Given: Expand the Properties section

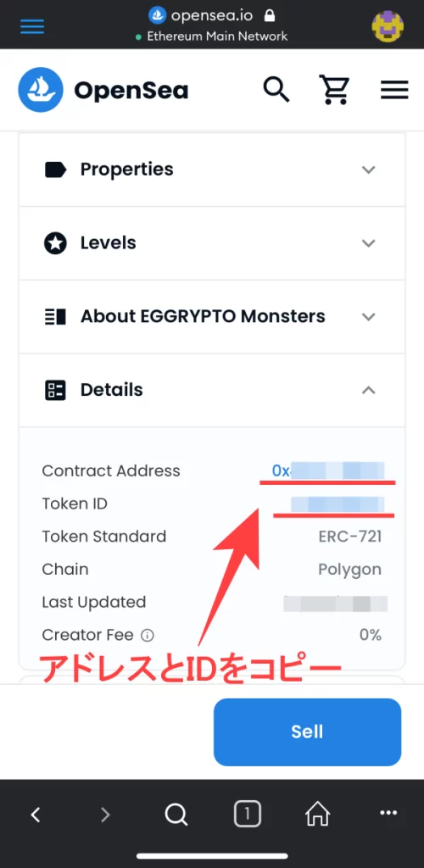Looking at the screenshot, I should click(212, 170).
